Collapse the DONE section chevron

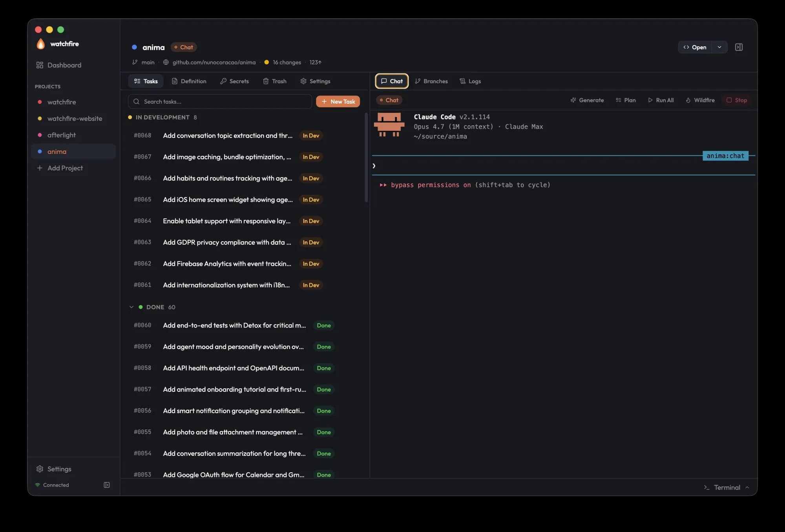click(131, 307)
